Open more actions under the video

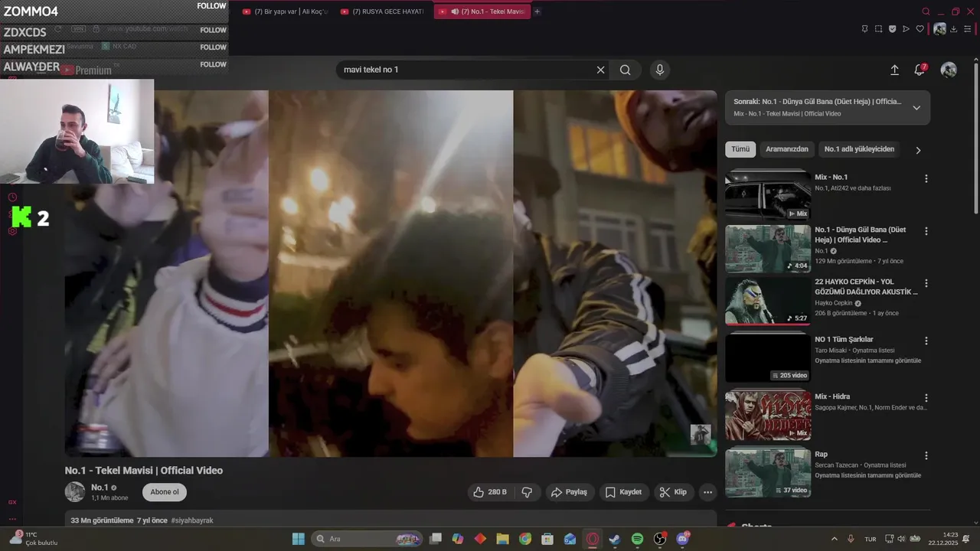point(708,492)
